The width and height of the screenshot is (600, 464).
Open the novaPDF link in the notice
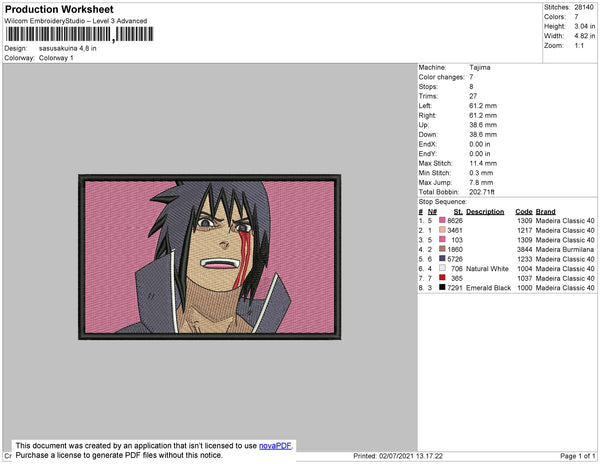275,446
